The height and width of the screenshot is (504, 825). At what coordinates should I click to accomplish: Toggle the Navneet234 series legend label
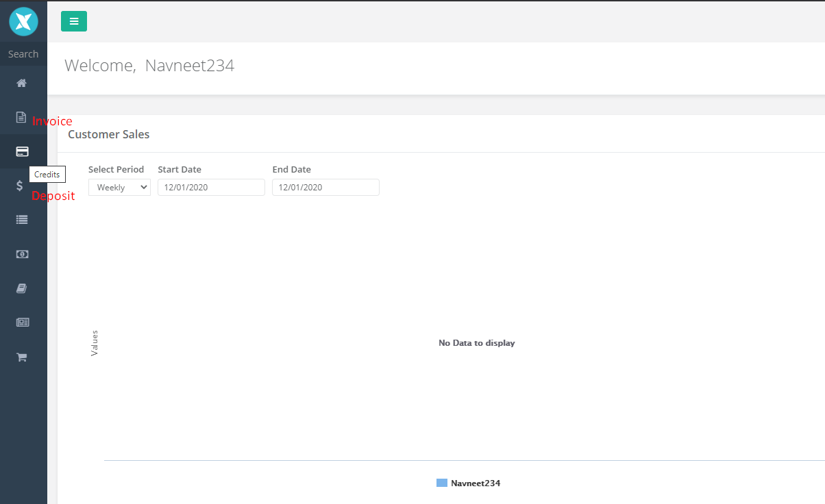tap(476, 483)
